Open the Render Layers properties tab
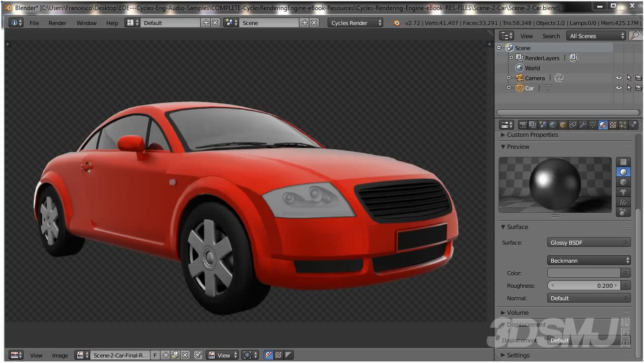The height and width of the screenshot is (363, 644). 533,125
